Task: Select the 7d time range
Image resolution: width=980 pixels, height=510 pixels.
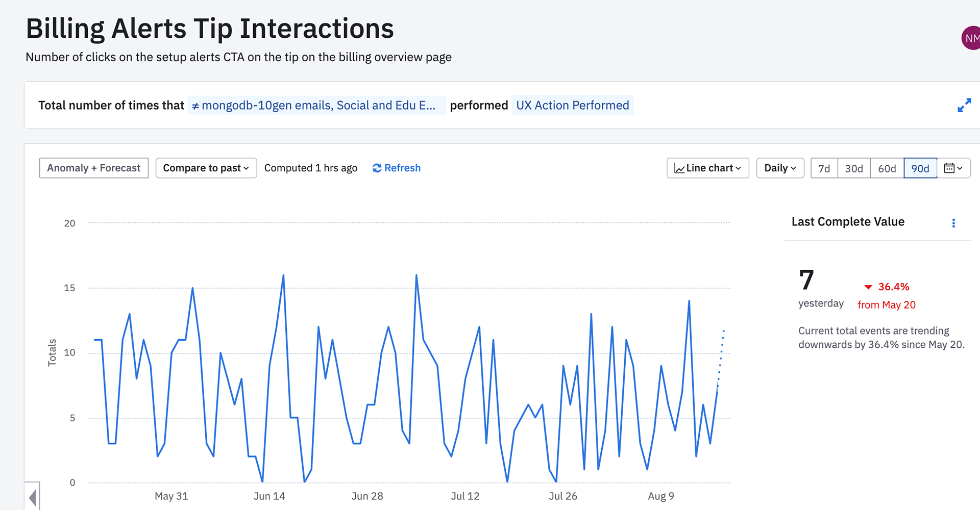Action: tap(823, 168)
